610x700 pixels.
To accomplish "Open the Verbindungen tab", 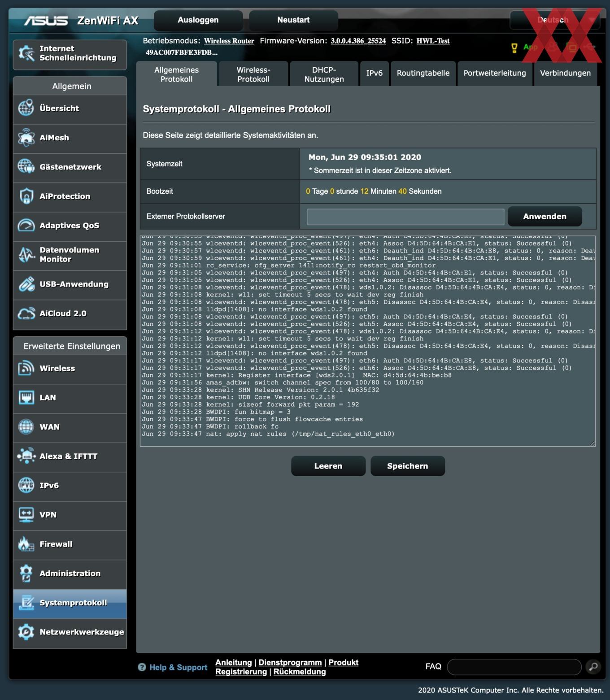I will tap(565, 73).
